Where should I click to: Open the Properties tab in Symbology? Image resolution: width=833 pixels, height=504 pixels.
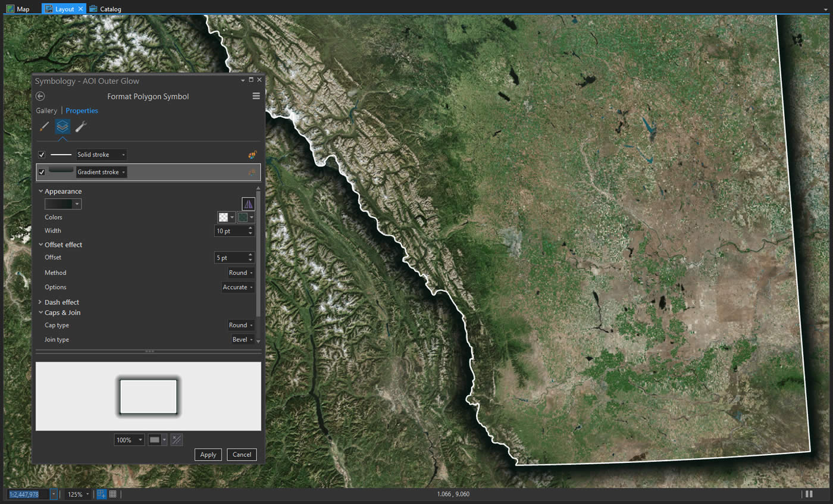tap(82, 111)
